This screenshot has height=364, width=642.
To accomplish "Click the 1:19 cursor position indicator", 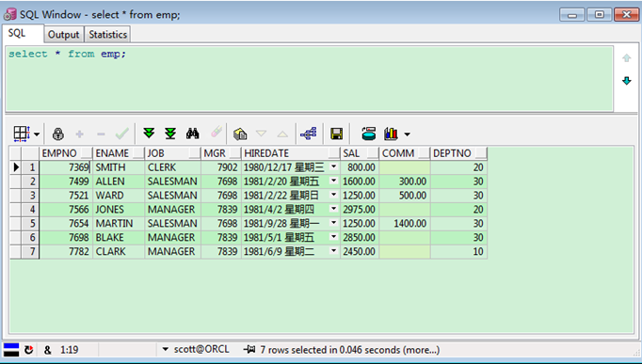I will point(70,350).
